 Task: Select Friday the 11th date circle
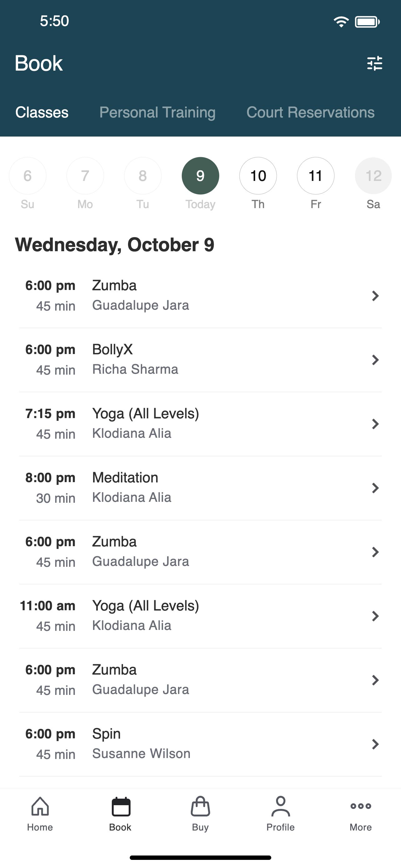315,176
